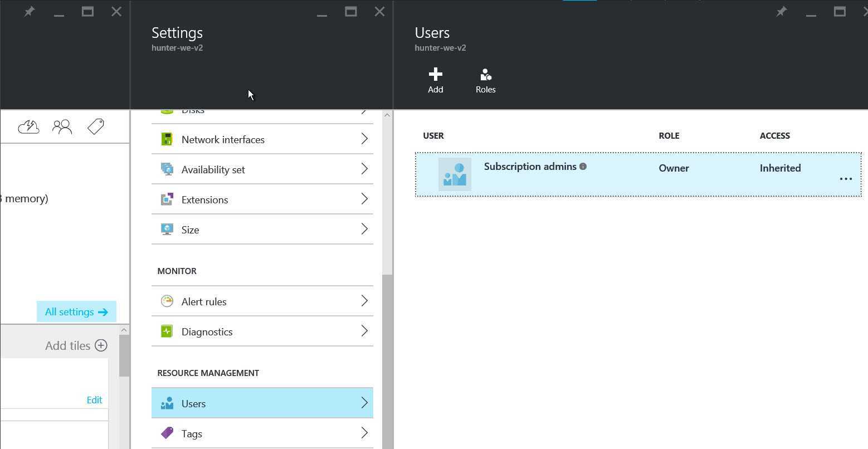This screenshot has height=449, width=868.
Task: Click the info icon beside Subscription admins
Action: coord(583,167)
